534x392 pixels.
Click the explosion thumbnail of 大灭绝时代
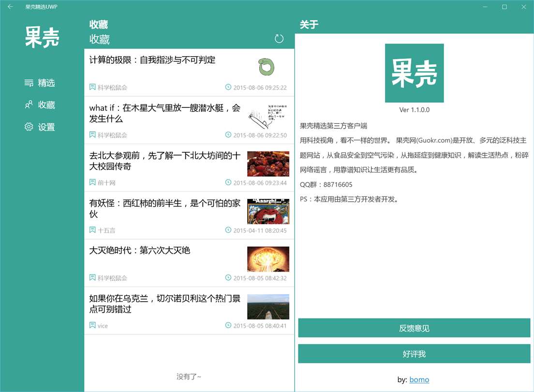coord(268,259)
